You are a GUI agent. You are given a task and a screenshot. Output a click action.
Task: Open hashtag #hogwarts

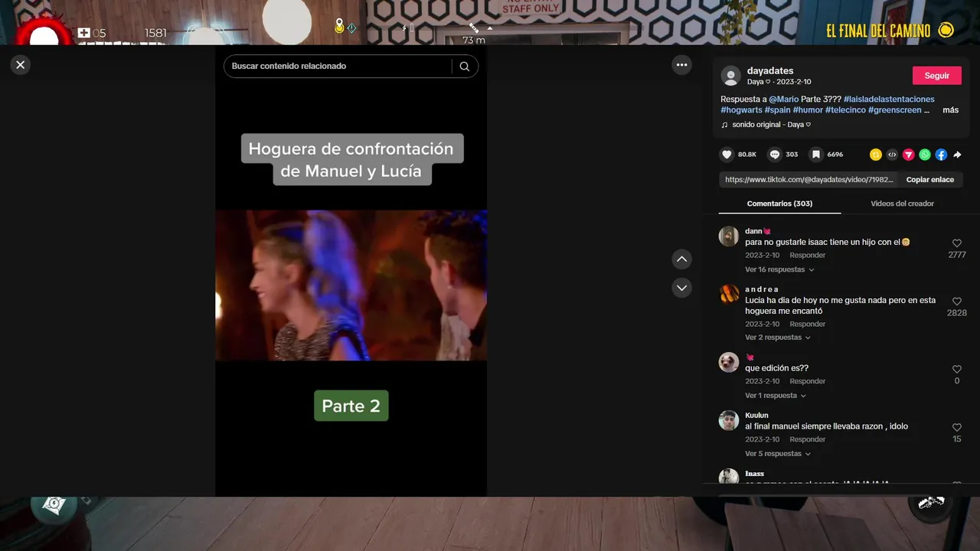tap(741, 110)
